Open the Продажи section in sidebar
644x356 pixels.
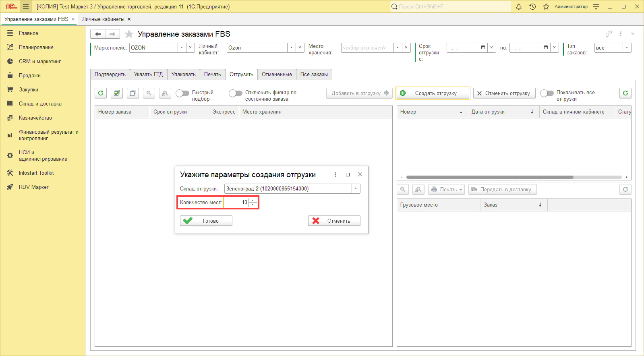point(29,76)
